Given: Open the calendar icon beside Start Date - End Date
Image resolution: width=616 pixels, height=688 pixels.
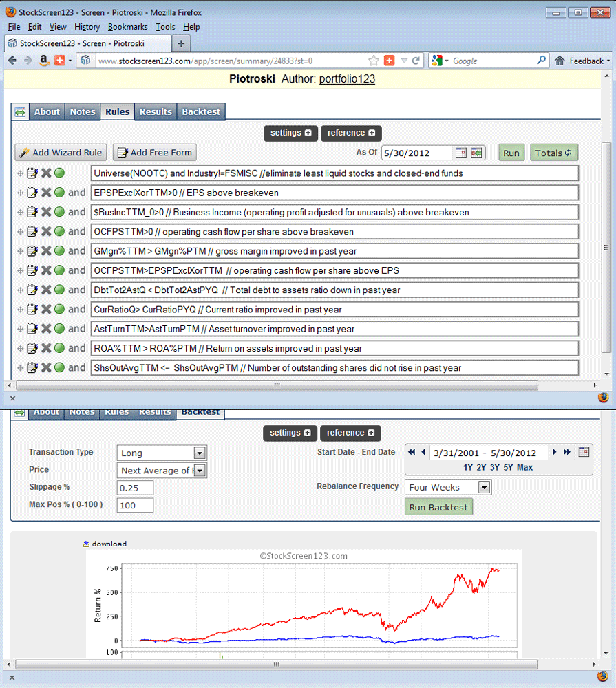Looking at the screenshot, I should [584, 452].
